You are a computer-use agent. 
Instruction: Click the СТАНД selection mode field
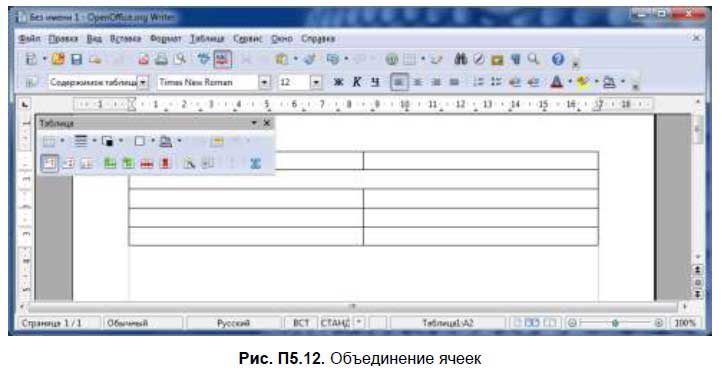335,323
